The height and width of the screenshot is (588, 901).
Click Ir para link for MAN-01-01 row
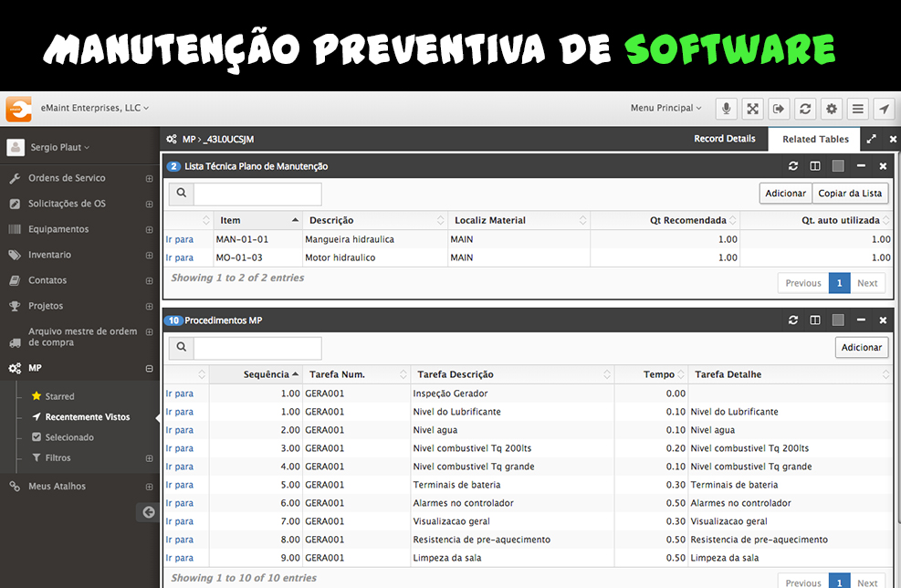[x=179, y=239]
